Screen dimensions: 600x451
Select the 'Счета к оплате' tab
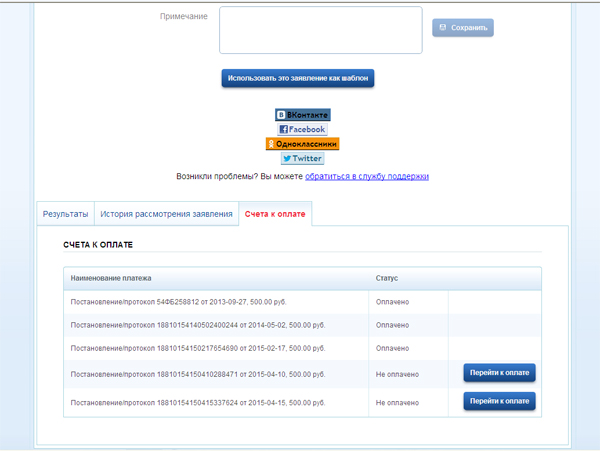tap(276, 214)
